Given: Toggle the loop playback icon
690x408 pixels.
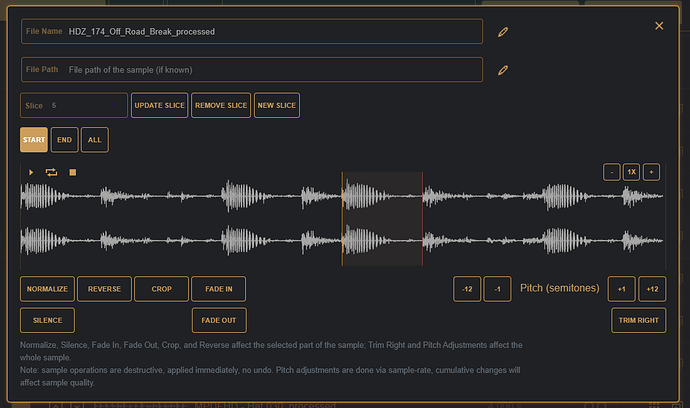Looking at the screenshot, I should (x=51, y=172).
